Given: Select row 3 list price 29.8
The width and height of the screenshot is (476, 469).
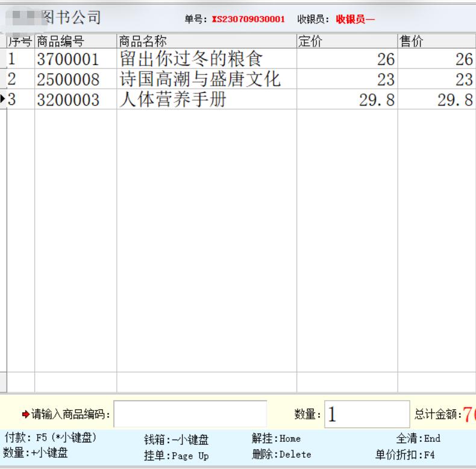Looking at the screenshot, I should (347, 99).
